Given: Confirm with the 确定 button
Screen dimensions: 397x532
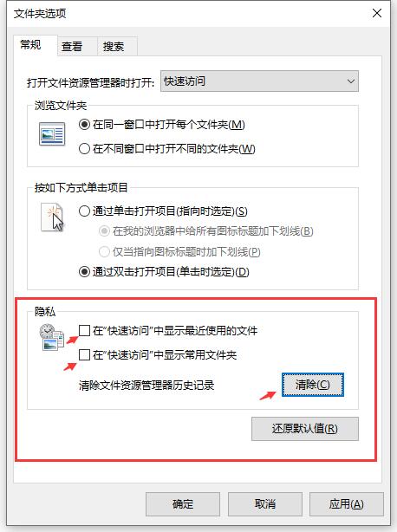Looking at the screenshot, I should click(183, 504).
